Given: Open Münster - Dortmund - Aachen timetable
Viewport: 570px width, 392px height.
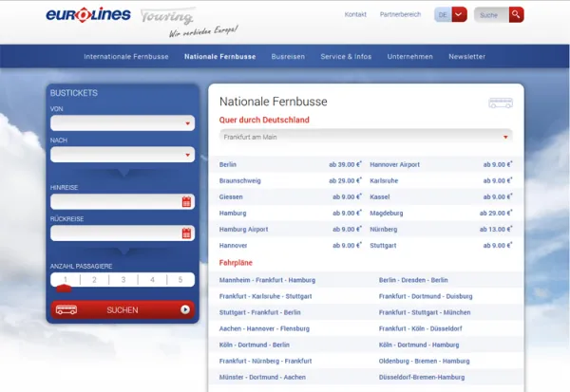Looking at the screenshot, I should pyautogui.click(x=262, y=377).
